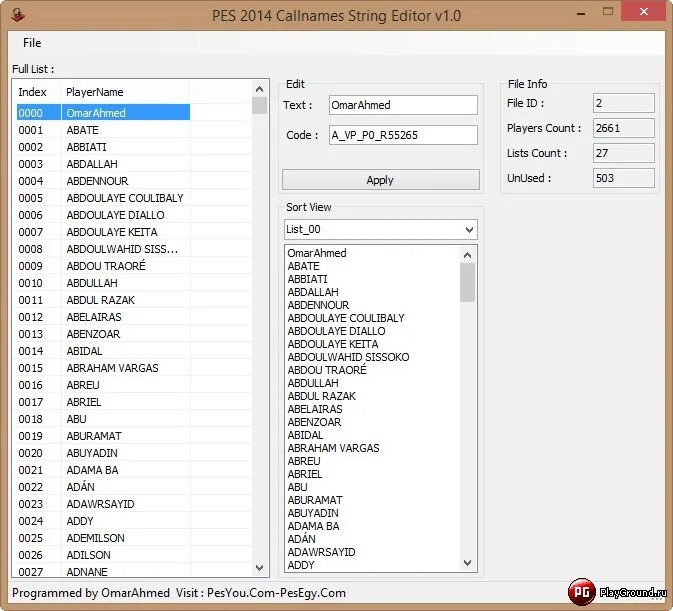The image size is (673, 611).
Task: Select row 0005 ABDOULAYE COULIBALY in Full List
Action: (x=103, y=198)
